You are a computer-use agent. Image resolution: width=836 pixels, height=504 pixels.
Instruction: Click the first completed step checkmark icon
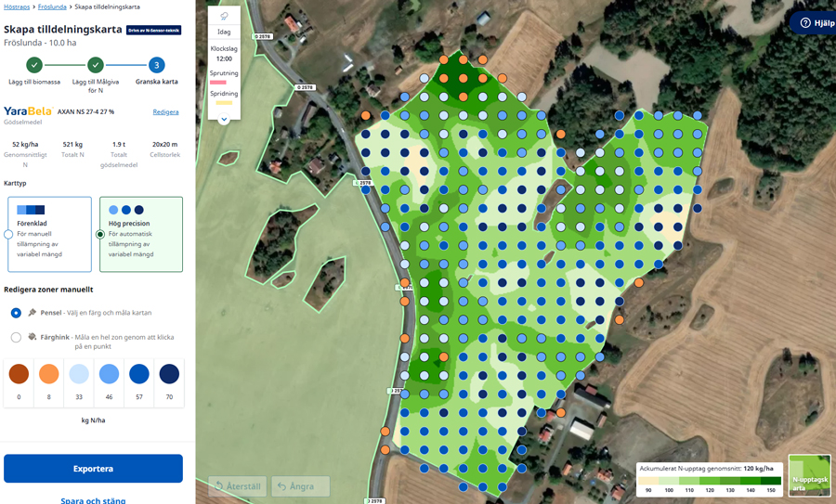(x=34, y=65)
